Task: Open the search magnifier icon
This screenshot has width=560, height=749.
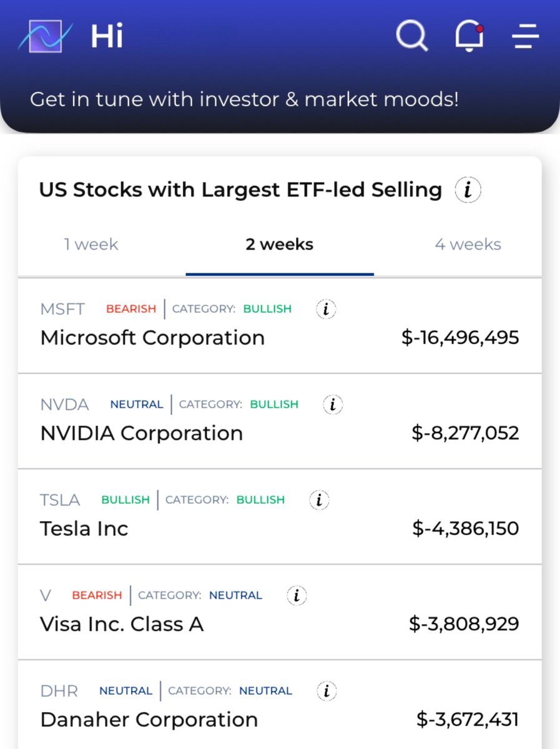Action: pos(412,36)
